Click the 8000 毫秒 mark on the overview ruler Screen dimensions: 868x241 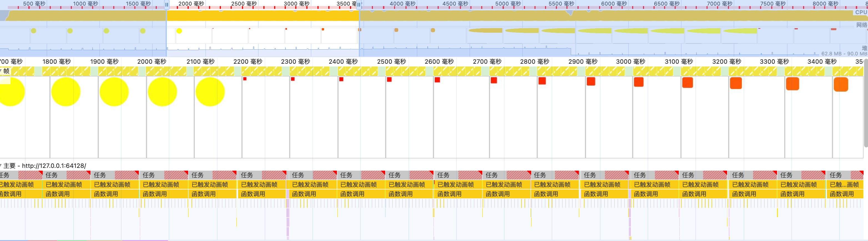pyautogui.click(x=826, y=4)
